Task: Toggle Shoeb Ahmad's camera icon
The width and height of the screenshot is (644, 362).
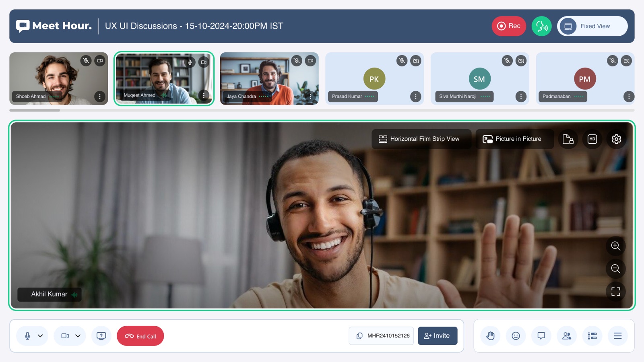Action: [100, 61]
